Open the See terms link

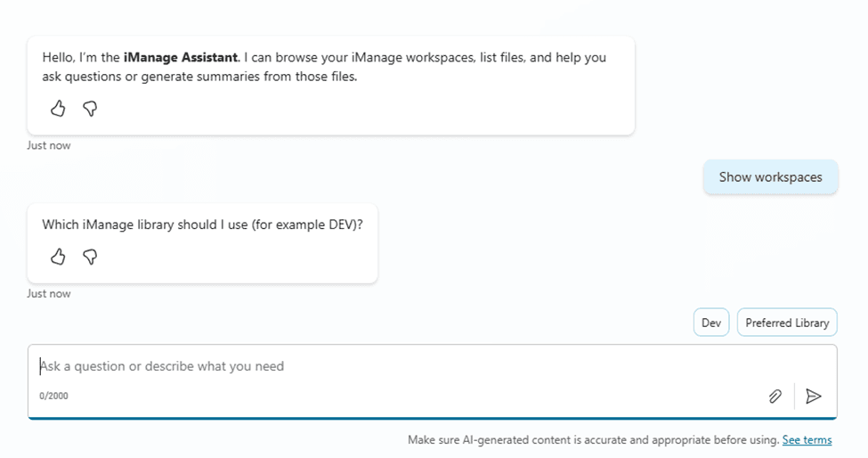click(807, 439)
